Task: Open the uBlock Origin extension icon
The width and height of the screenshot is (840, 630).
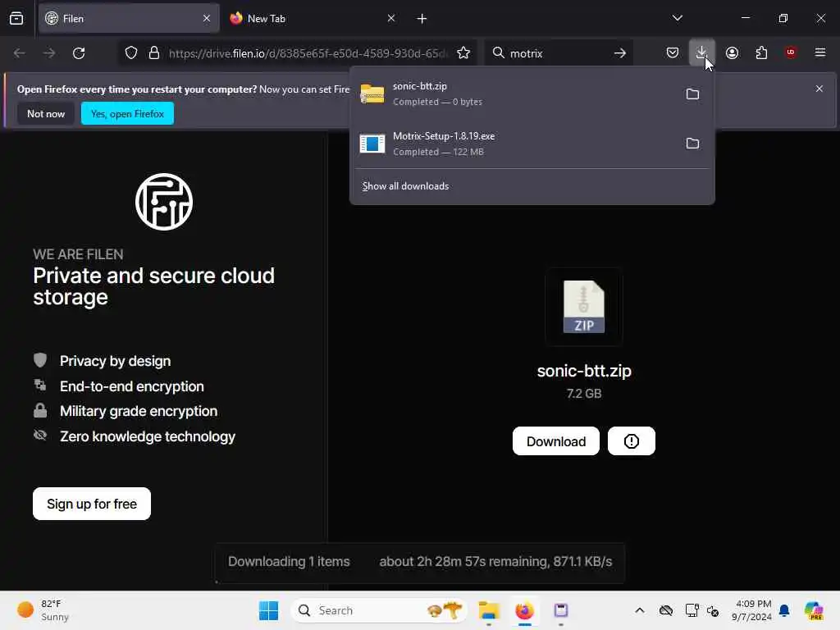Action: coord(791,52)
